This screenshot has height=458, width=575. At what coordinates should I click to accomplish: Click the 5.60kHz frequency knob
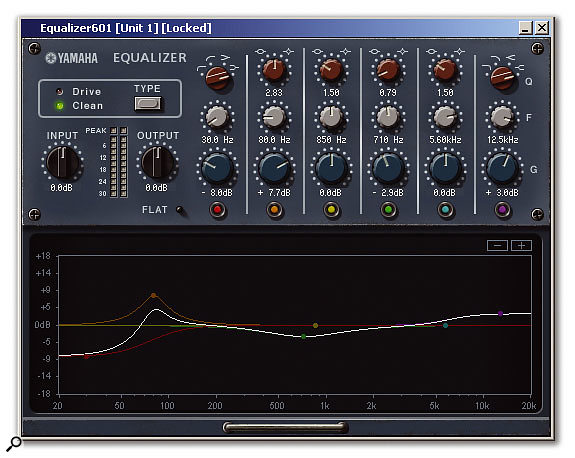[x=445, y=117]
